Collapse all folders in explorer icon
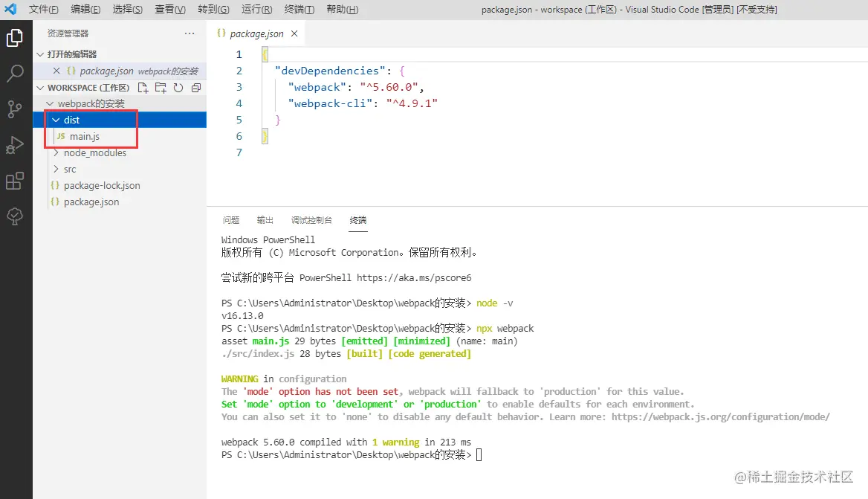Viewport: 868px width, 499px height. (x=196, y=88)
